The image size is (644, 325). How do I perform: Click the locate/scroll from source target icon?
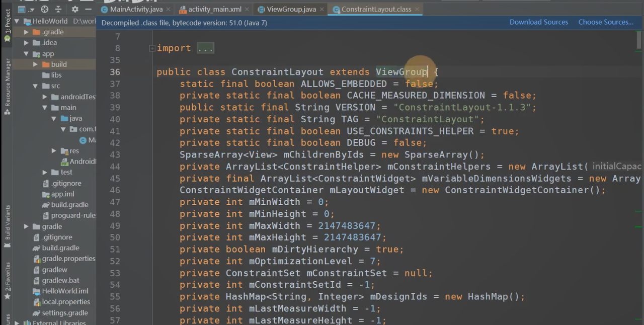coord(45,9)
